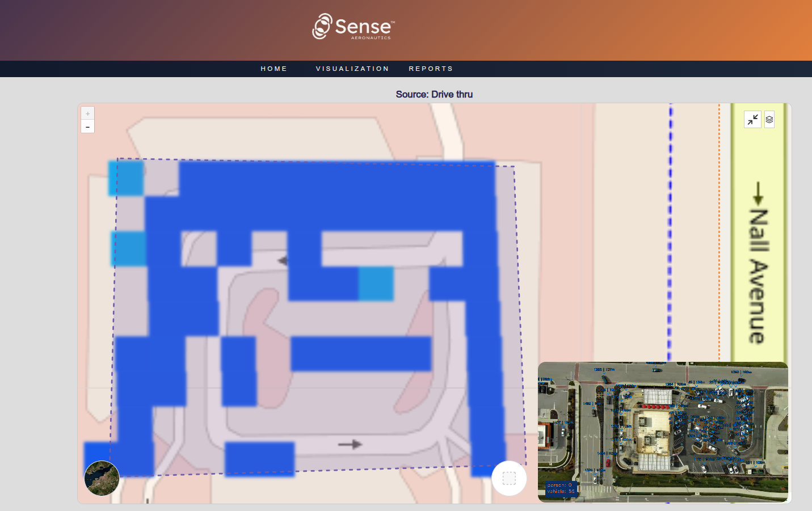Click the map zoom in plus button
The image size is (812, 511).
point(87,113)
